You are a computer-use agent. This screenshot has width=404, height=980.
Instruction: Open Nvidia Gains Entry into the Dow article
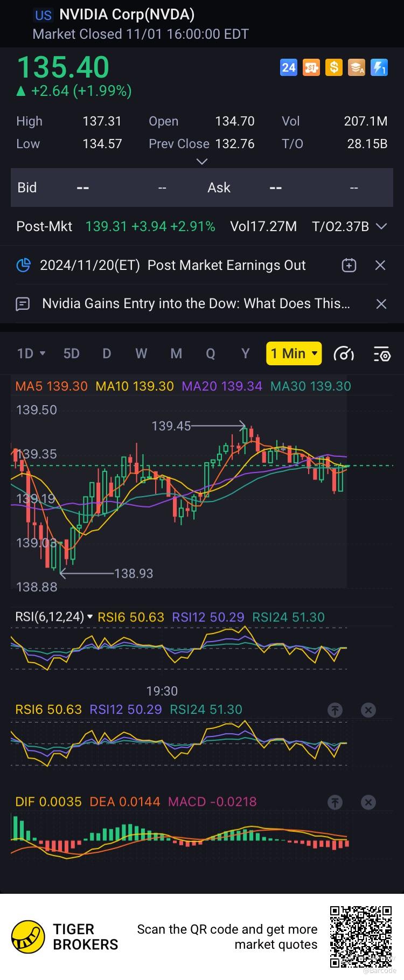click(x=196, y=303)
